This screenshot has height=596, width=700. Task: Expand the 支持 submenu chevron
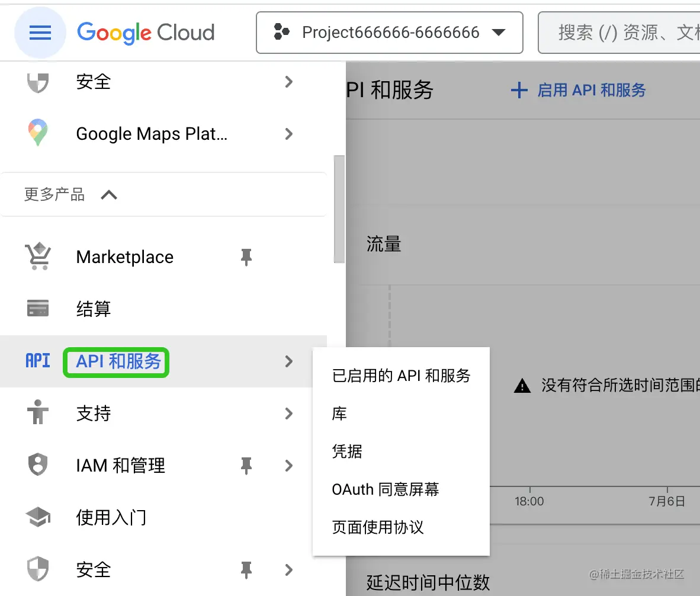tap(289, 414)
